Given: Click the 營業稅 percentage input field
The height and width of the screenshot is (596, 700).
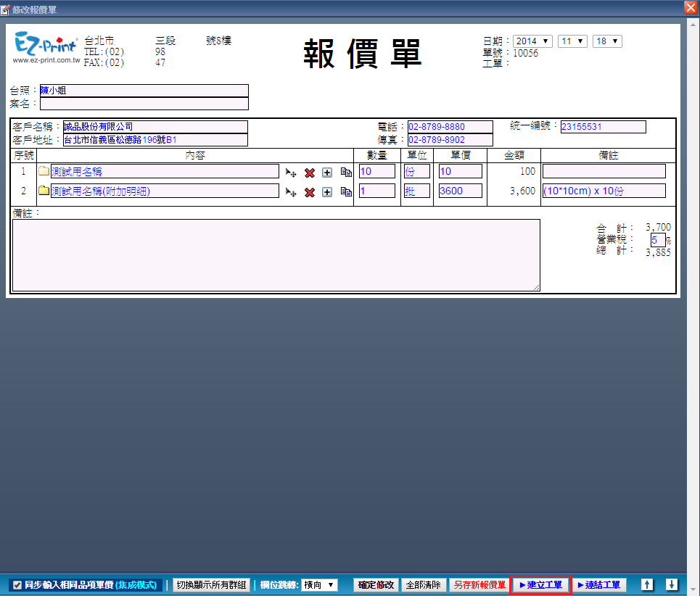Looking at the screenshot, I should [657, 240].
